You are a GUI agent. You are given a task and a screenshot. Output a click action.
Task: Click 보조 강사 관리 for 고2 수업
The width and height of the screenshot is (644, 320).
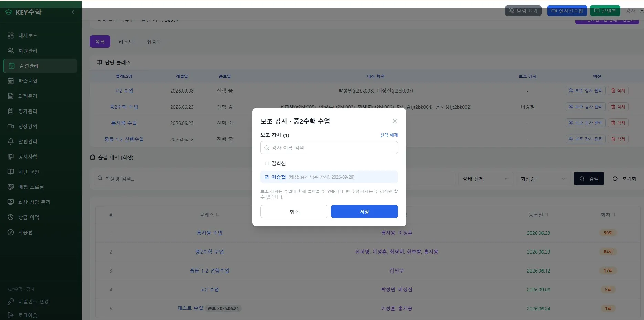point(586,90)
